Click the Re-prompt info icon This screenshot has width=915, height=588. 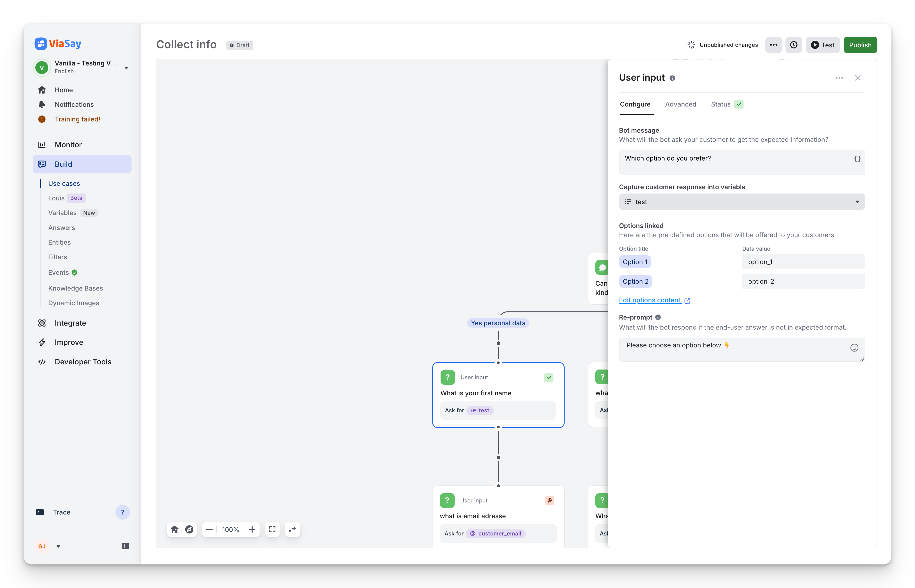(658, 317)
